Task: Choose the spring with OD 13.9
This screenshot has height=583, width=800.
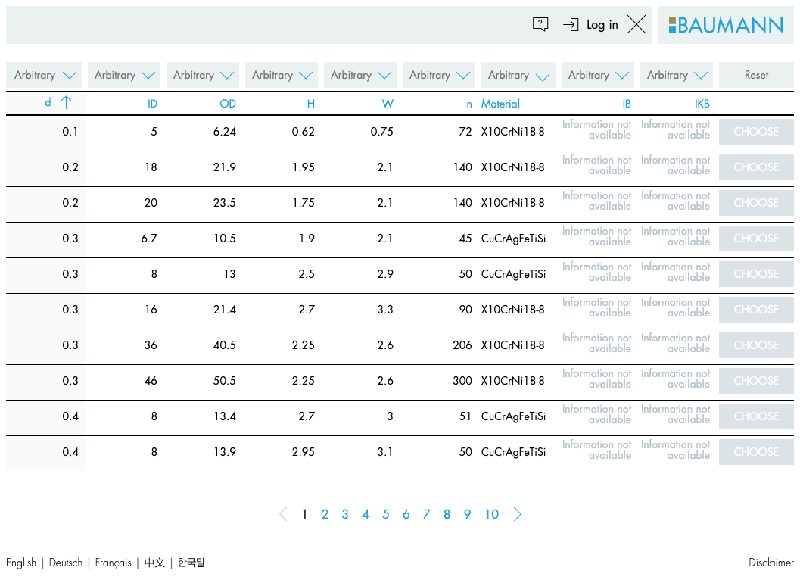Action: 756,451
